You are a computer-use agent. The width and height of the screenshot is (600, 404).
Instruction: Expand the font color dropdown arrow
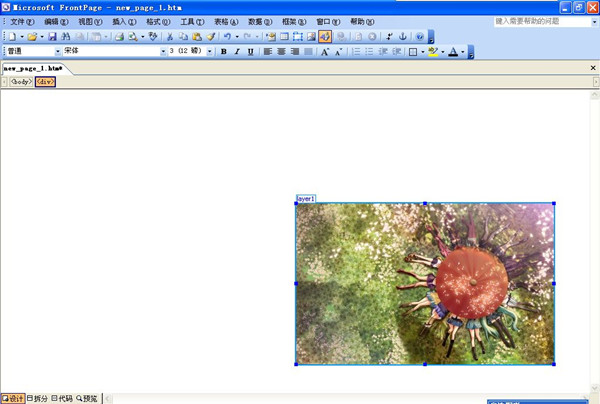click(463, 51)
